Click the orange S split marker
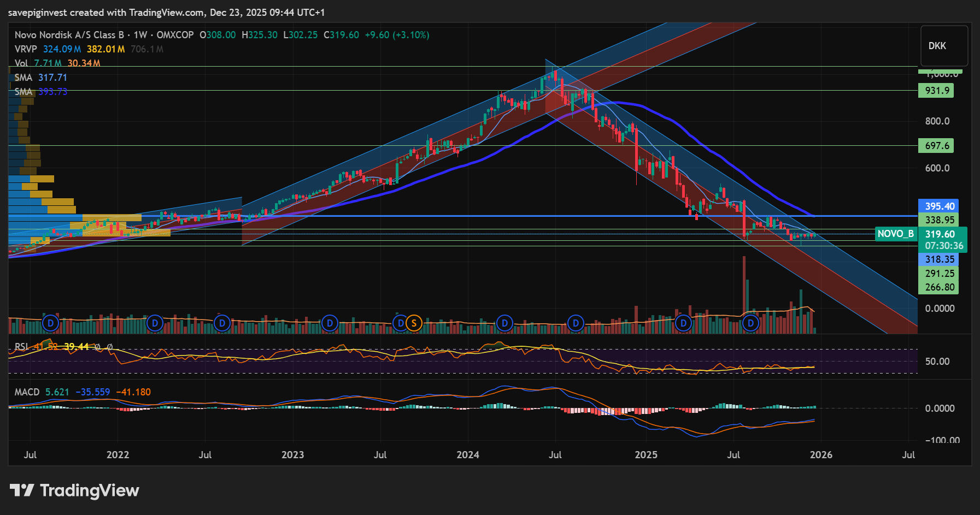Image resolution: width=980 pixels, height=515 pixels. pos(414,323)
